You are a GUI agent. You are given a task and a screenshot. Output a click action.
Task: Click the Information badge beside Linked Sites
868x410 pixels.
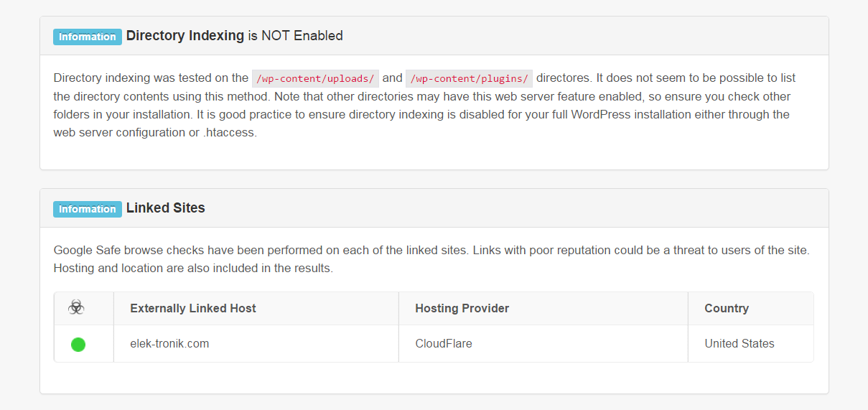pos(88,209)
